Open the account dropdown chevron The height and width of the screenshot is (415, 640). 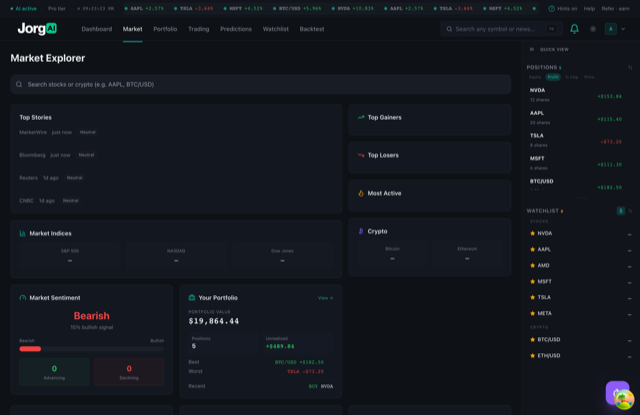(623, 29)
